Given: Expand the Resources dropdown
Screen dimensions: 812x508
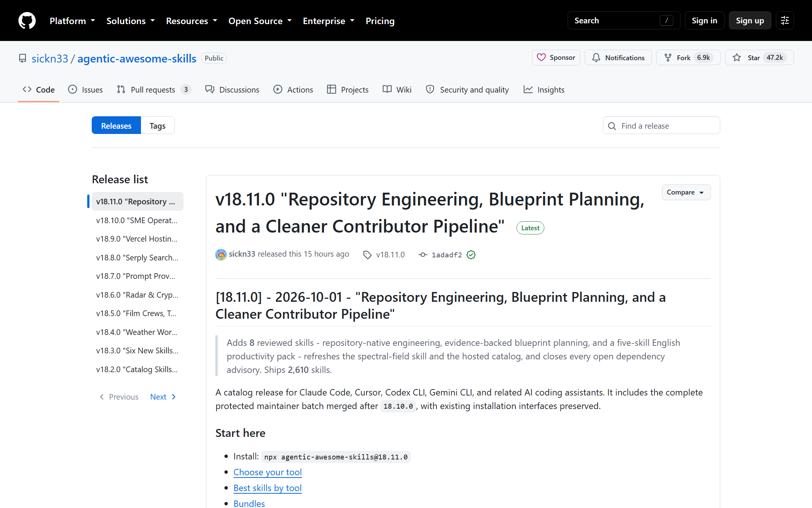Looking at the screenshot, I should 192,21.
